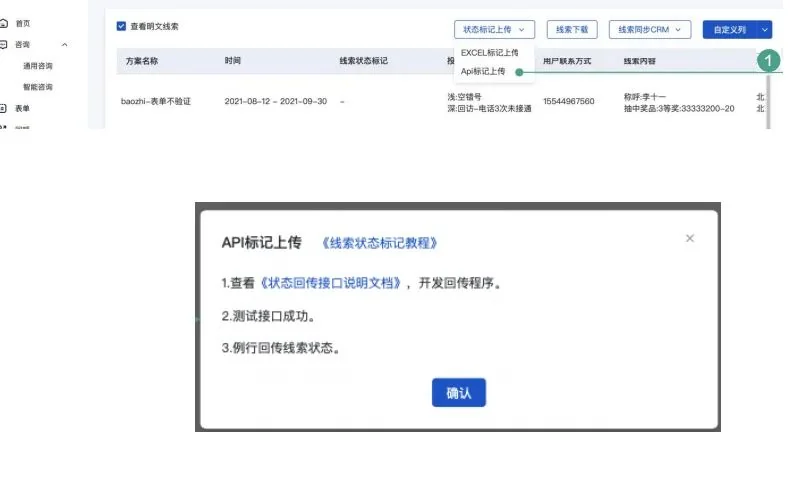Close the API标记上传 dialog with X
This screenshot has width=791, height=502.
click(690, 238)
